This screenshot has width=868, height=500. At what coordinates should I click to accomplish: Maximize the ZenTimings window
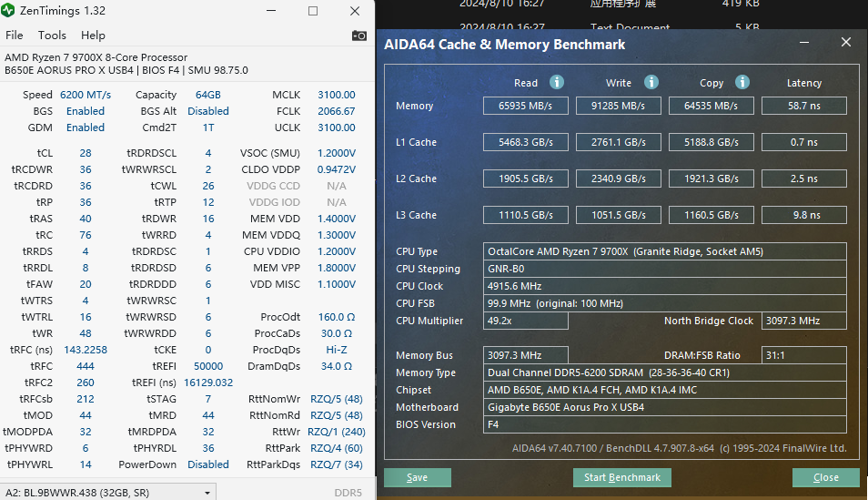[x=313, y=11]
